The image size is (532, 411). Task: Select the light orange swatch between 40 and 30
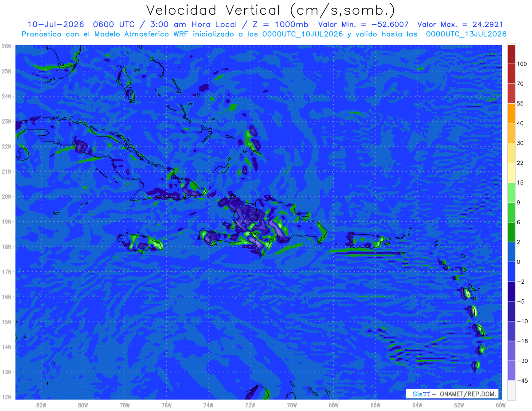click(x=511, y=133)
